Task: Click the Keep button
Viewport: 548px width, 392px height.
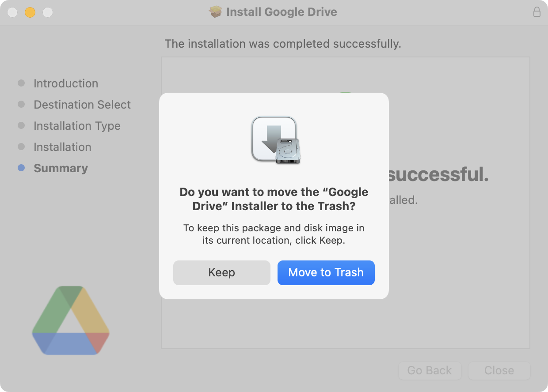Action: (x=221, y=272)
